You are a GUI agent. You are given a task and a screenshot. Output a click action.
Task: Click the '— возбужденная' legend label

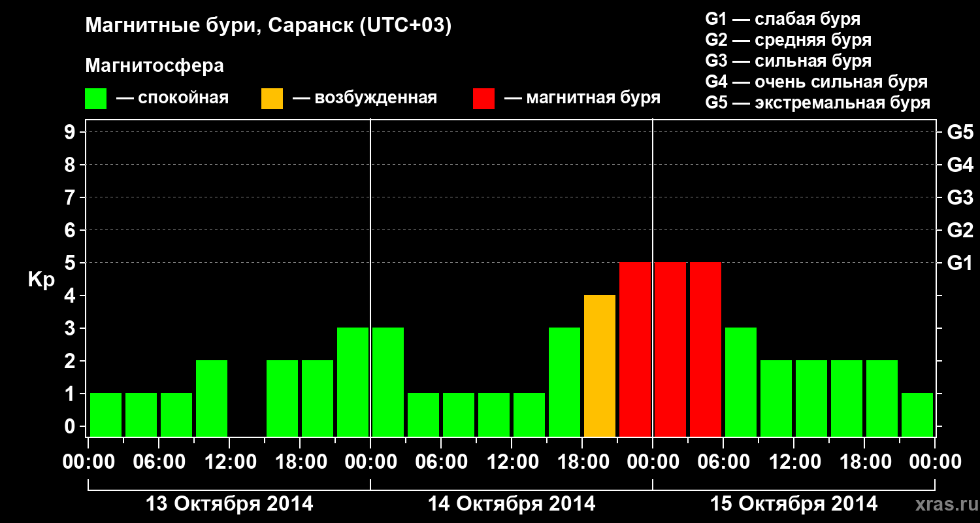(x=365, y=98)
